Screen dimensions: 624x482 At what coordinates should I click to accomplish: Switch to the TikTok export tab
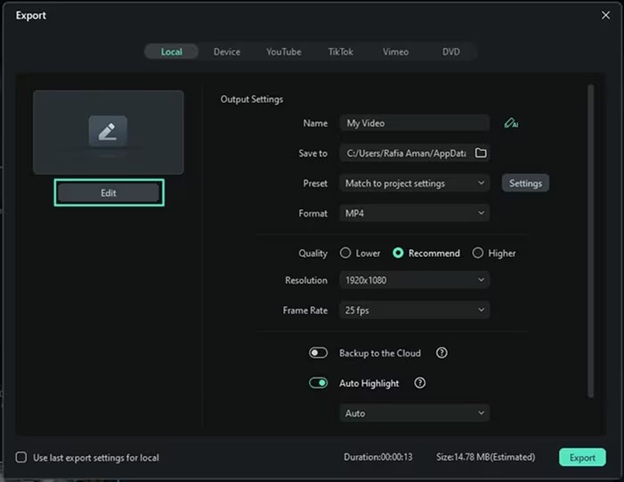click(x=340, y=52)
